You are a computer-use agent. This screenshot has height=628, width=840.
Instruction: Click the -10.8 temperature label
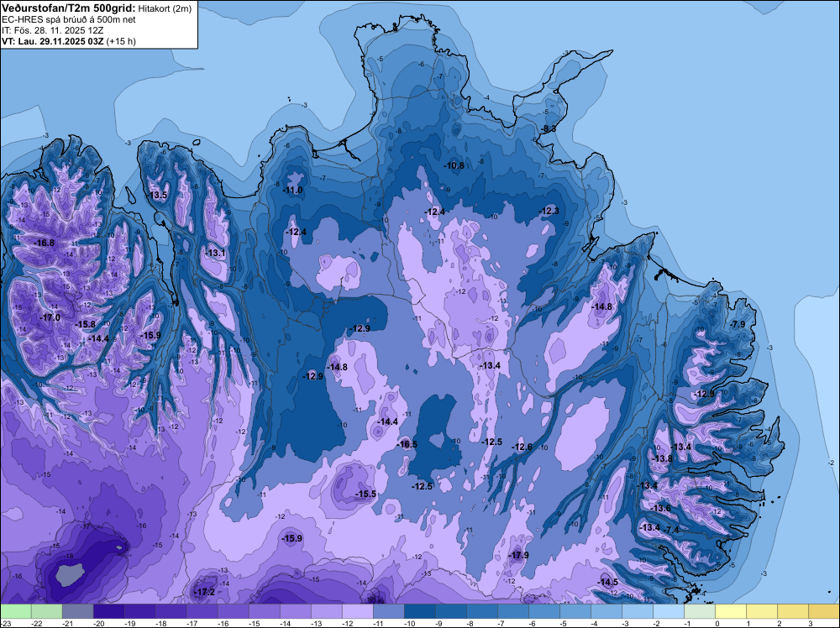(x=454, y=166)
